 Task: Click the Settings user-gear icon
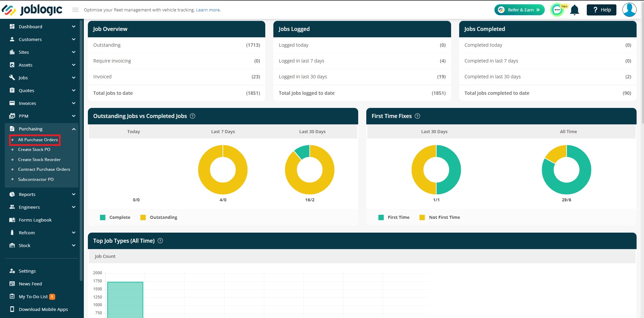[12, 271]
